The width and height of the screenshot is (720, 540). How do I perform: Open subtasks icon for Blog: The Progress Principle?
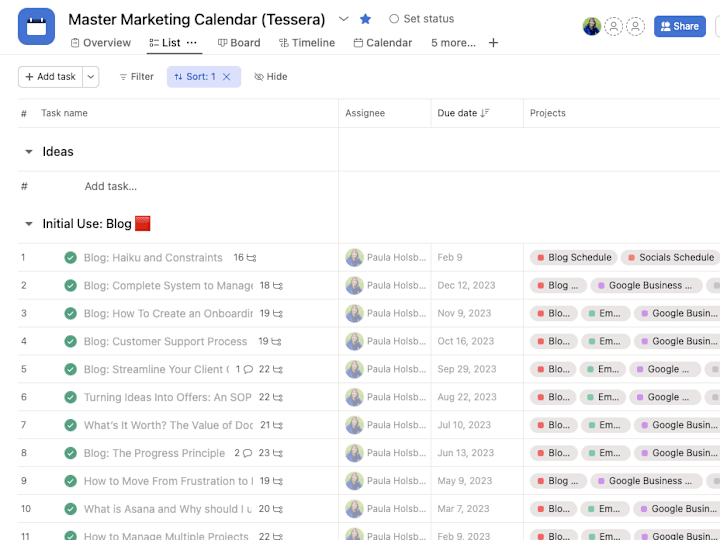pyautogui.click(x=278, y=453)
